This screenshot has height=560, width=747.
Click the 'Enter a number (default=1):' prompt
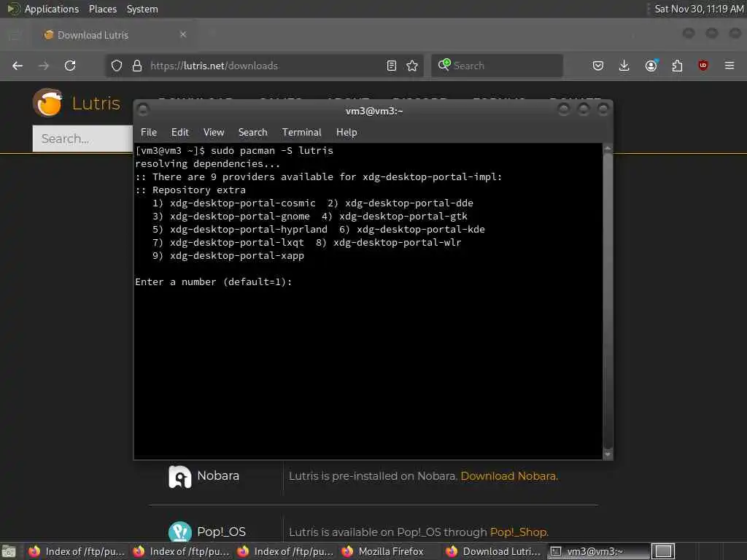click(x=214, y=282)
